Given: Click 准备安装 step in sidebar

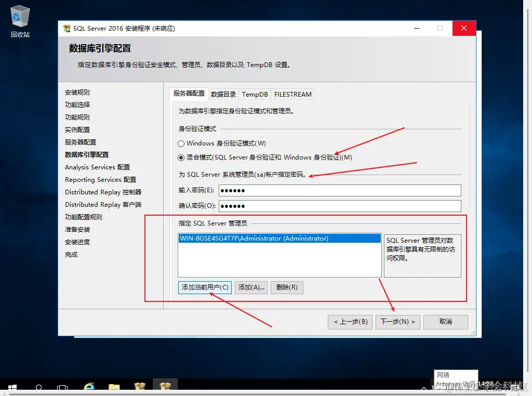Looking at the screenshot, I should click(x=77, y=230).
